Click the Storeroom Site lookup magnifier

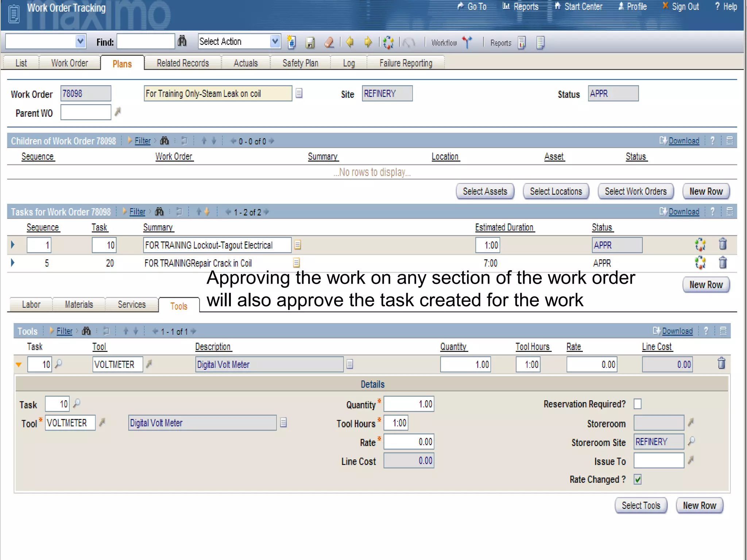pyautogui.click(x=691, y=442)
